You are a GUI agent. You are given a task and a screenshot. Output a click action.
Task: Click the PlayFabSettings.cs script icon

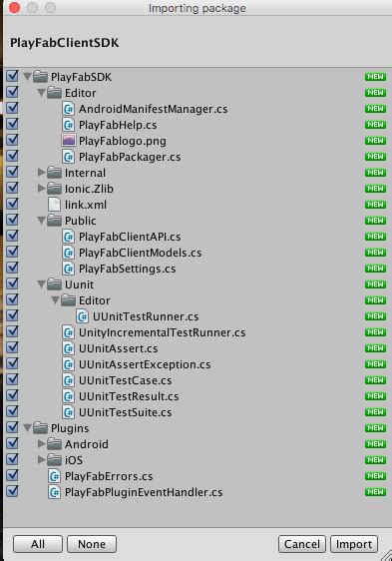[68, 269]
